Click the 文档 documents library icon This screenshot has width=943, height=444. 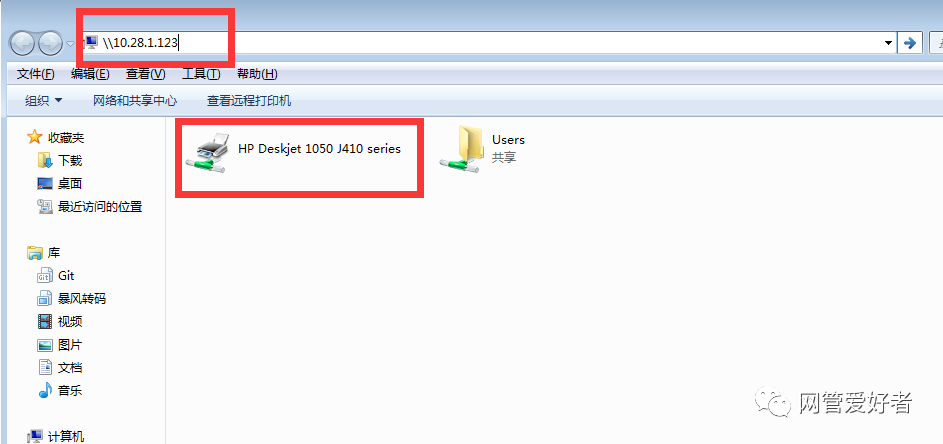point(45,367)
